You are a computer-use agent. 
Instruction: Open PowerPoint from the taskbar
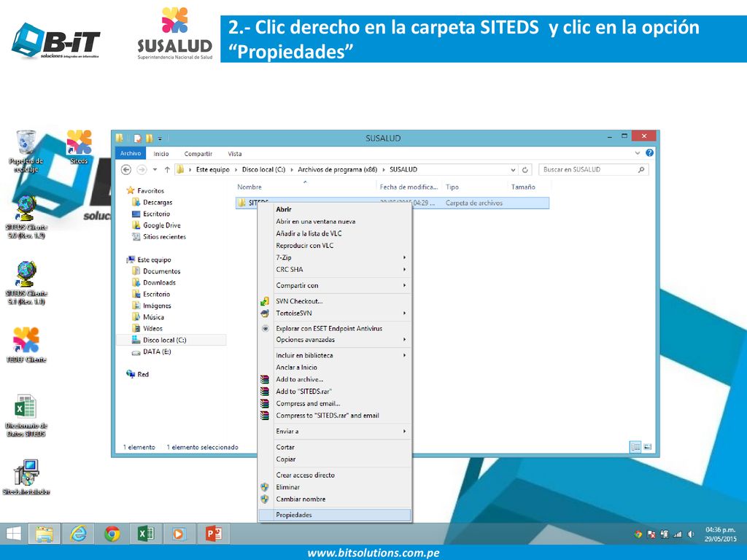click(213, 534)
